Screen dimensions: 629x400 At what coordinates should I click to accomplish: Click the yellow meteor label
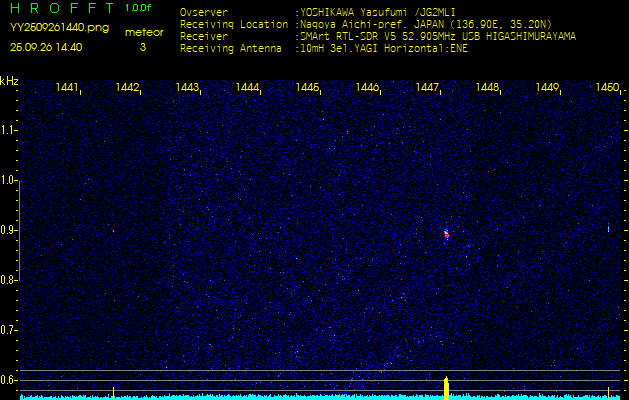(142, 32)
